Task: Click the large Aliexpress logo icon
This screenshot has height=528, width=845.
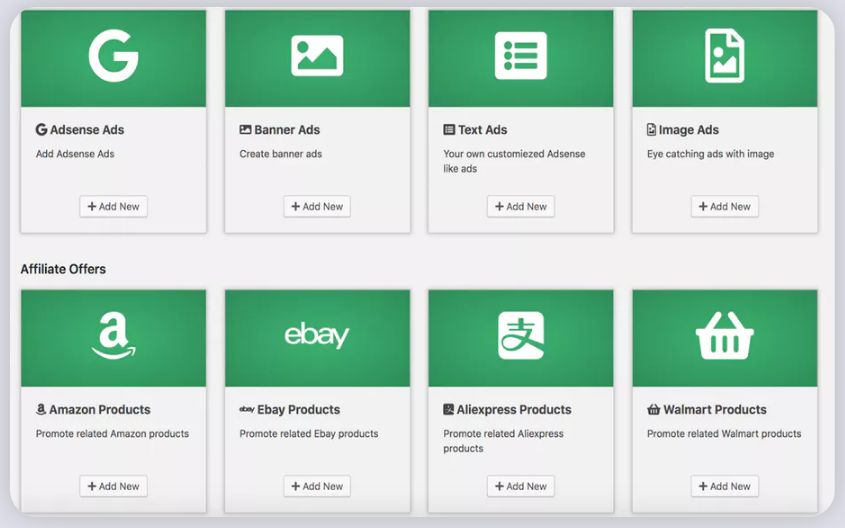Action: pos(521,335)
